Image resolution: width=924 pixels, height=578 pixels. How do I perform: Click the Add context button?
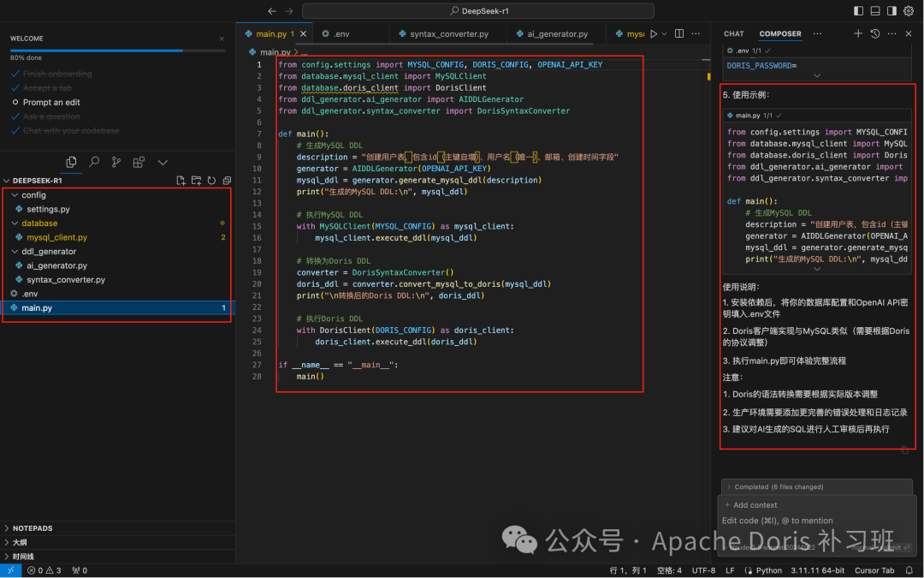(751, 505)
